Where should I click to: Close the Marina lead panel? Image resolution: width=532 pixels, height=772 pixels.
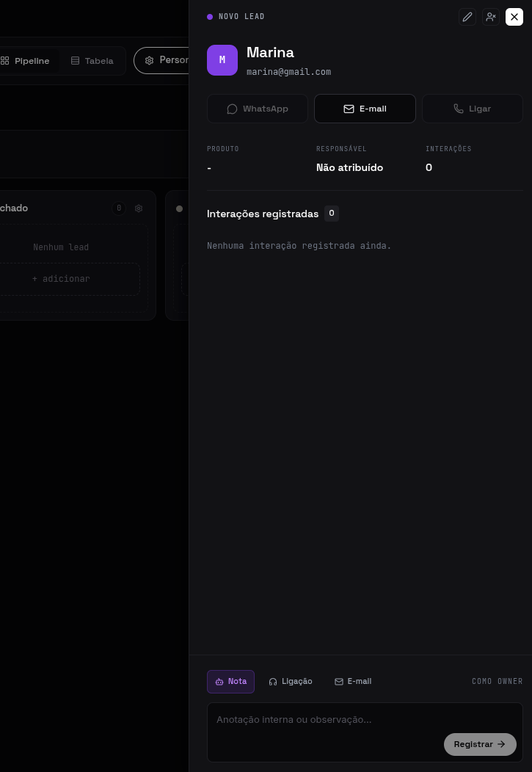pyautogui.click(x=514, y=17)
